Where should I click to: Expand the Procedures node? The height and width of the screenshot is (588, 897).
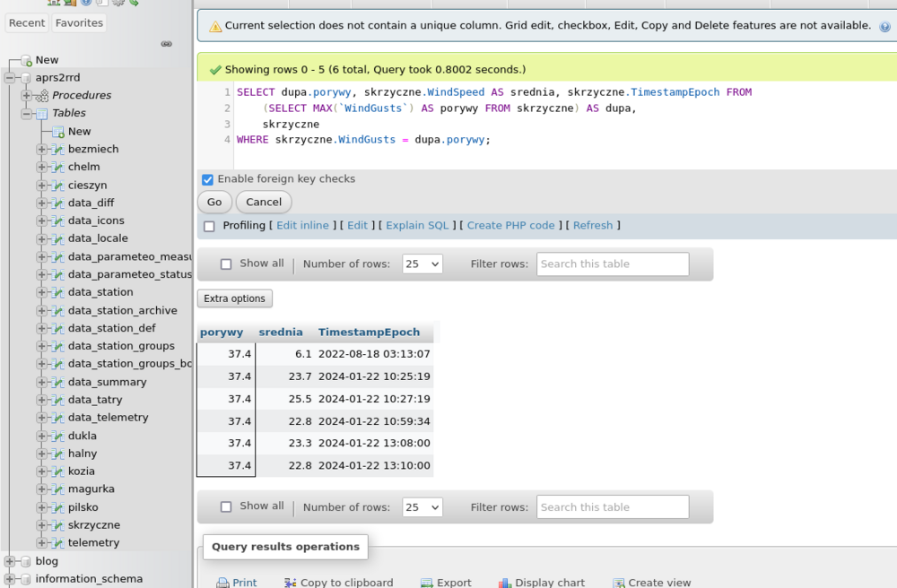click(26, 95)
